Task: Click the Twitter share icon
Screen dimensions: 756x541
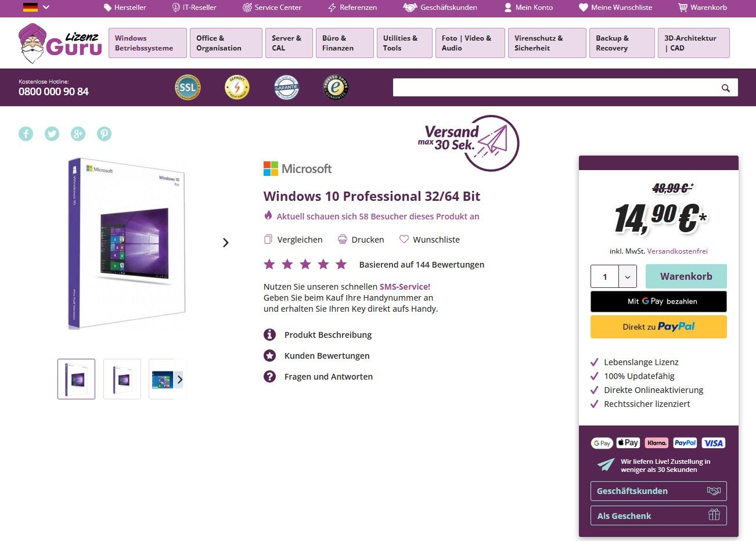Action: click(52, 134)
